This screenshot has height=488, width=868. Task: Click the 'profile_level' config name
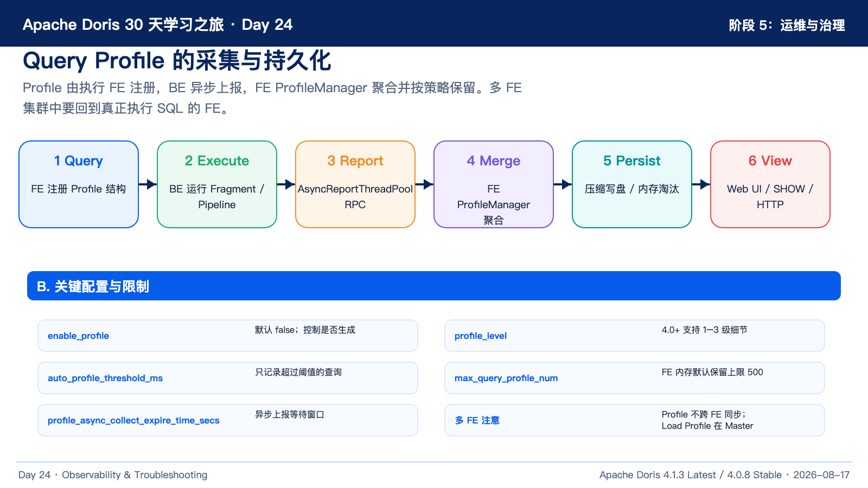pyautogui.click(x=481, y=336)
